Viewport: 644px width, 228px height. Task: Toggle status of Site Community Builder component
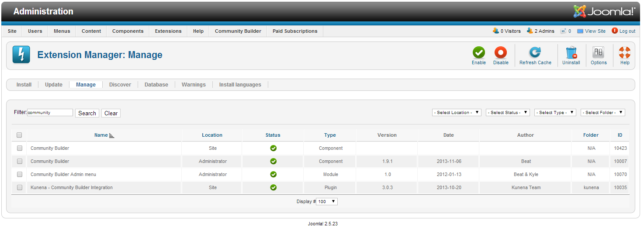(273, 148)
